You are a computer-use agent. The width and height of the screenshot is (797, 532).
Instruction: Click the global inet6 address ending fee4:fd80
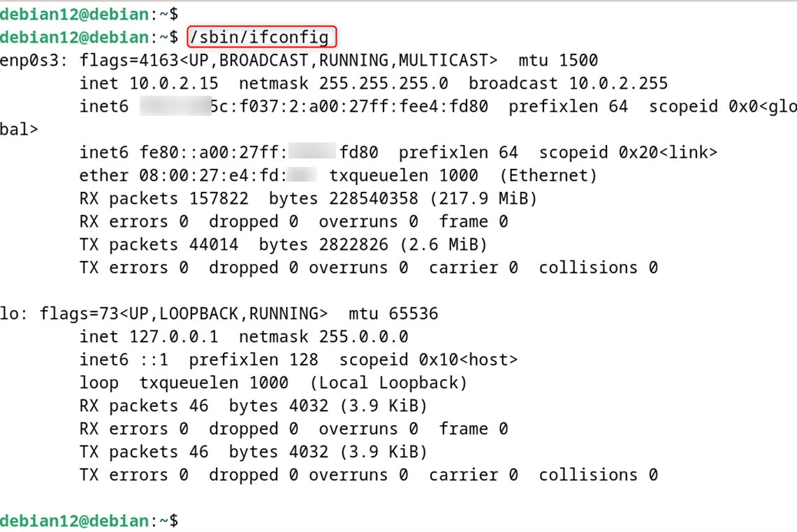(314, 106)
